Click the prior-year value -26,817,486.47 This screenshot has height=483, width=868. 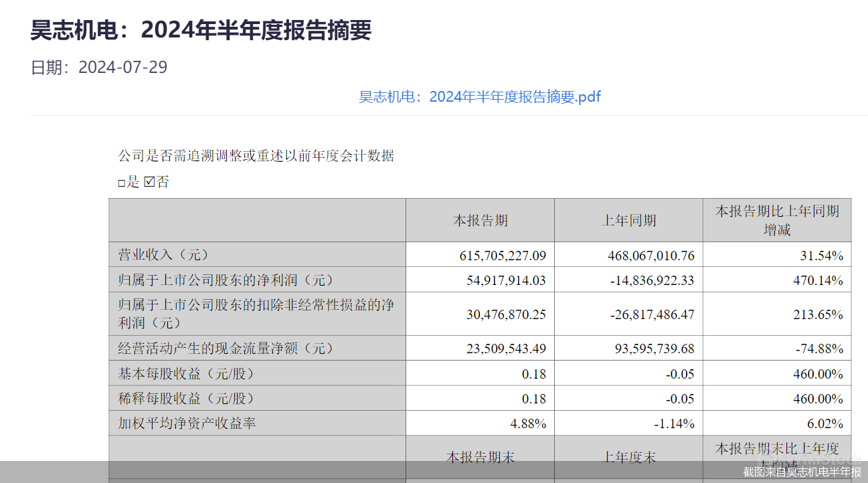coord(652,314)
